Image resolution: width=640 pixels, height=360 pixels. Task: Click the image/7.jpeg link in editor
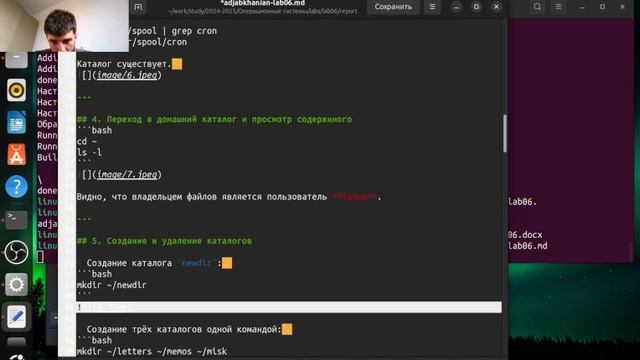click(127, 175)
